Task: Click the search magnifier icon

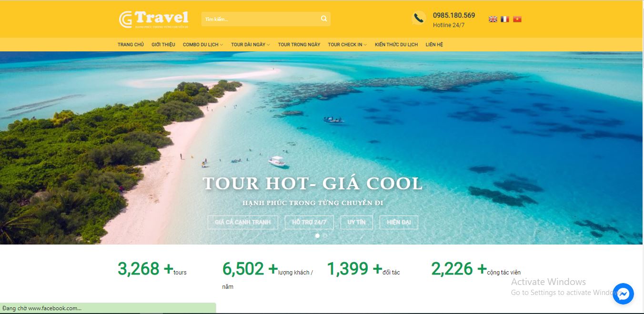Action: click(324, 19)
